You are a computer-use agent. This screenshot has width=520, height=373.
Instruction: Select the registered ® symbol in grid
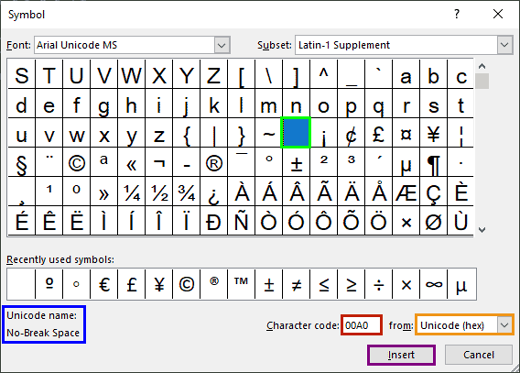pyautogui.click(x=214, y=162)
